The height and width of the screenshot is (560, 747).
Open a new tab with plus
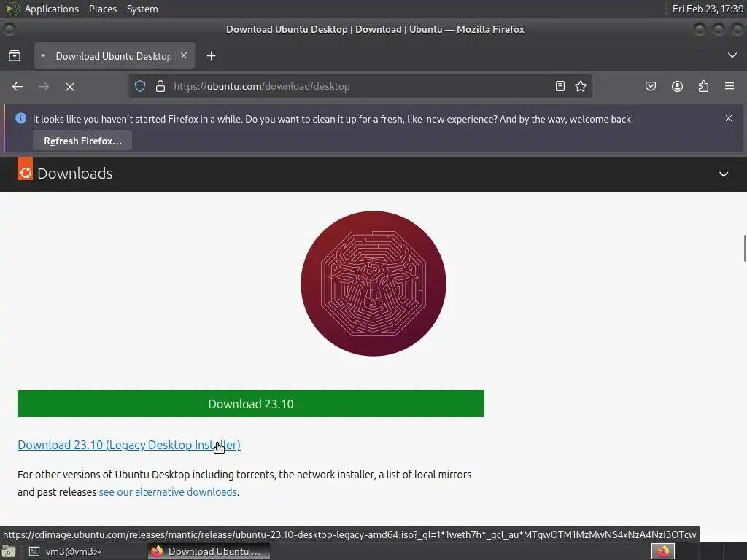point(211,56)
